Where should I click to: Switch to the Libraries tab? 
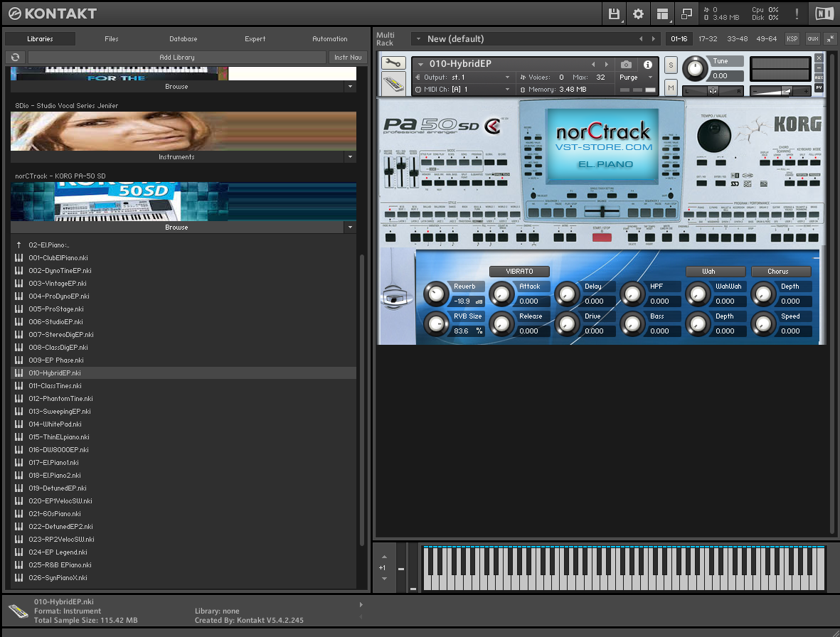(x=40, y=39)
